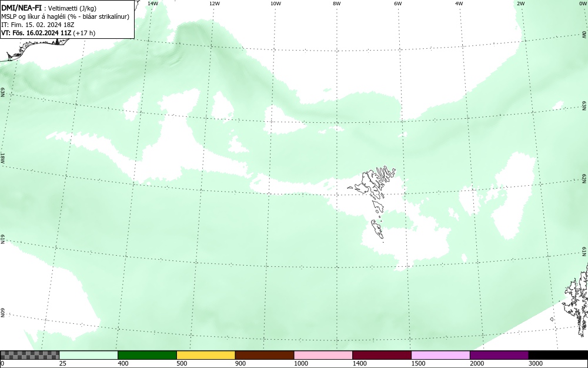This screenshot has height=368, width=588.
Task: Click the '0W' longitude label
Action: point(582,3)
